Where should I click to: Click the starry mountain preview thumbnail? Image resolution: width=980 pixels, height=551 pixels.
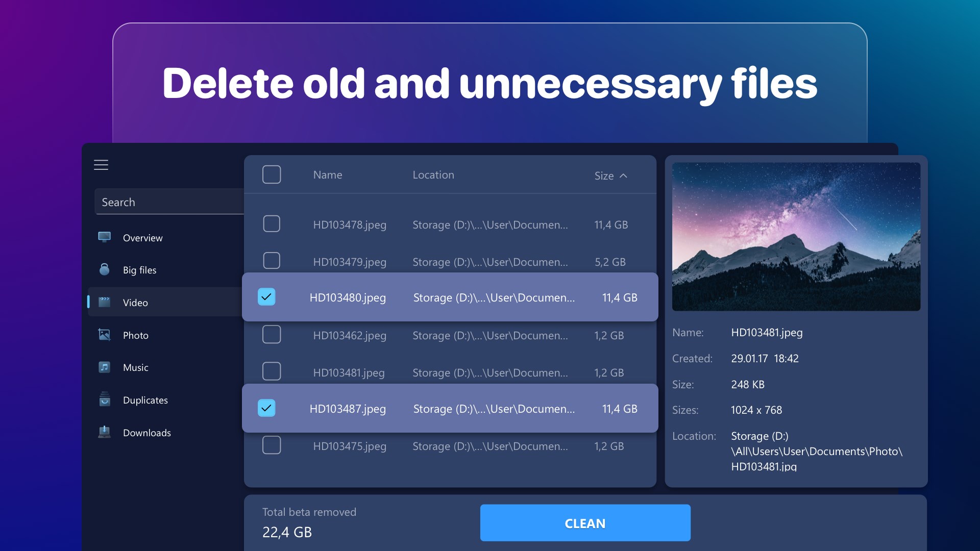796,237
